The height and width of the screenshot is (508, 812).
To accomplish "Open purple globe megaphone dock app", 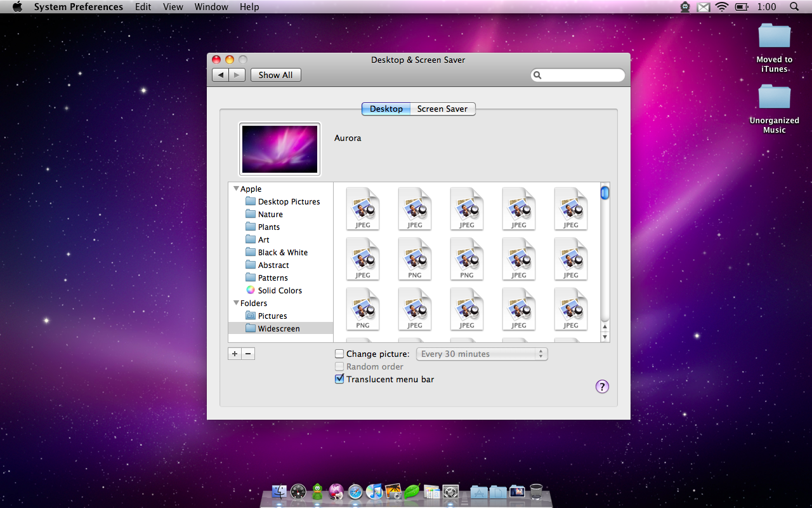I will (336, 491).
